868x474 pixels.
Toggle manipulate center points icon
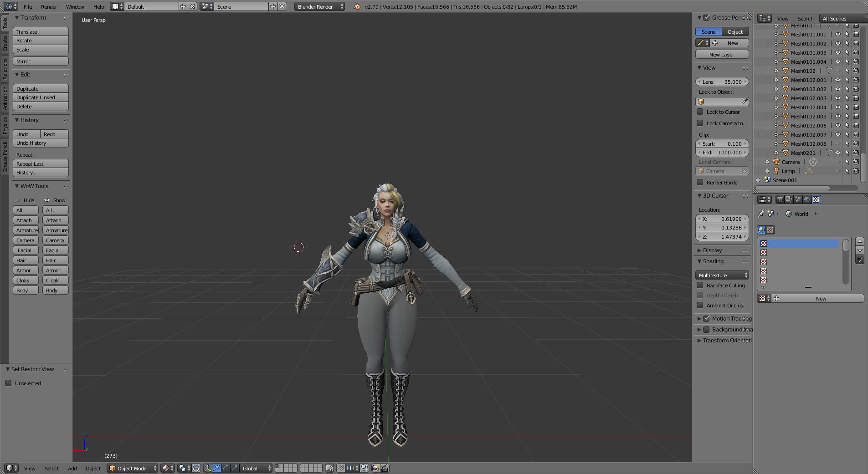[x=196, y=468]
